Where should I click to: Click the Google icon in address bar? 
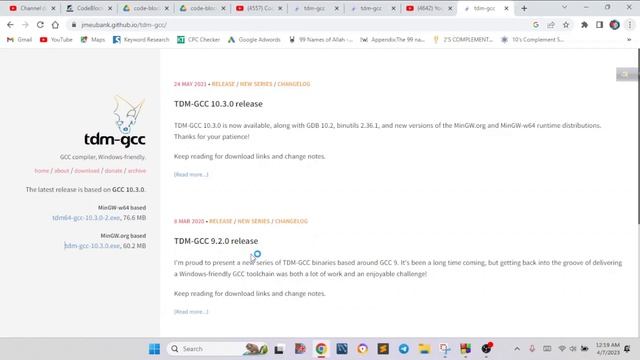coord(536,25)
